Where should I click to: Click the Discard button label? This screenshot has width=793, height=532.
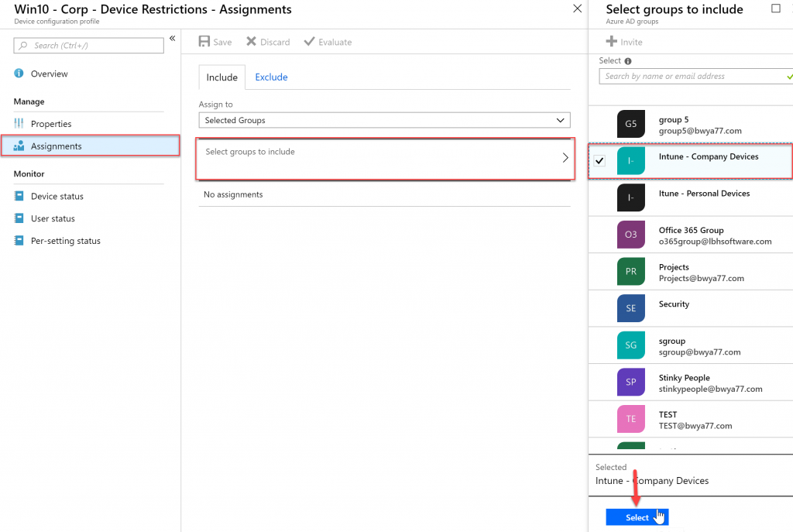[275, 43]
